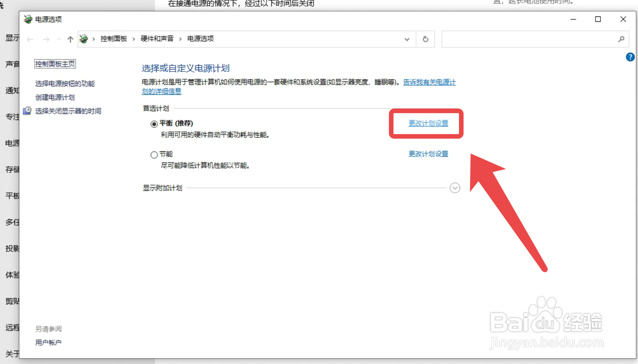Select the 平衡 (推荐) power plan
Screen dimensions: 638x364
point(154,123)
